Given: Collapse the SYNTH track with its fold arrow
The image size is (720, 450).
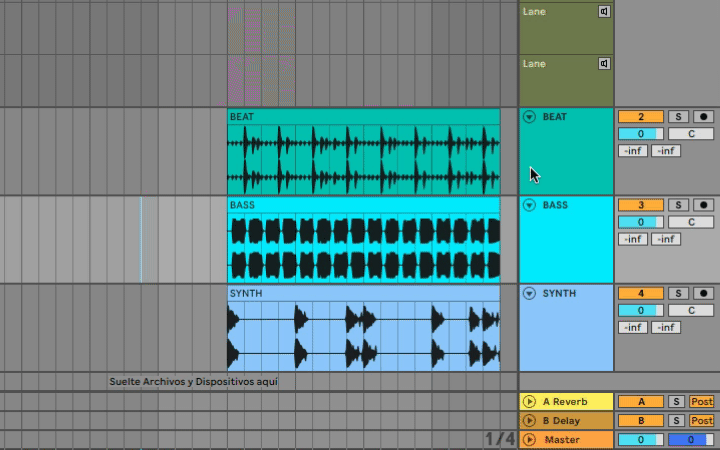Looking at the screenshot, I should (530, 293).
